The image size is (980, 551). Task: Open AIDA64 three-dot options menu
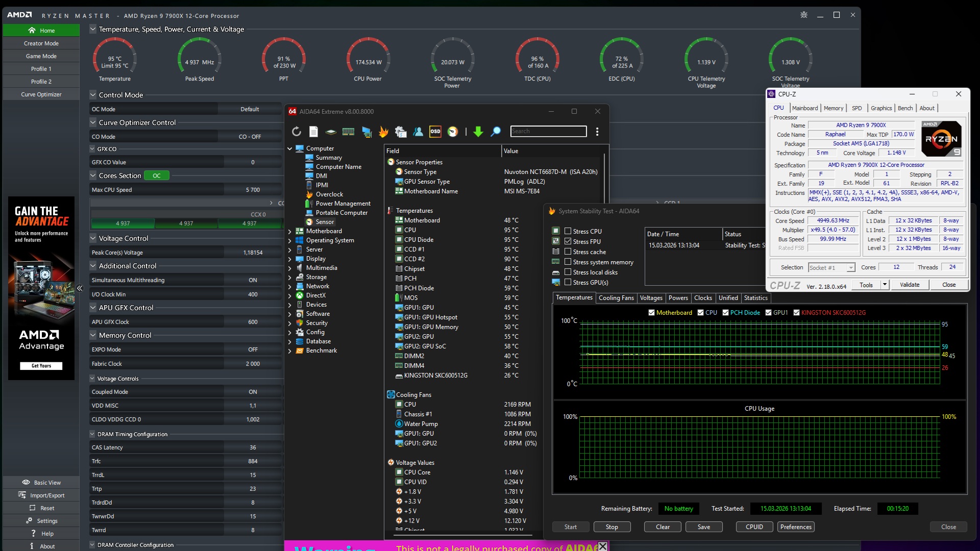pos(597,132)
